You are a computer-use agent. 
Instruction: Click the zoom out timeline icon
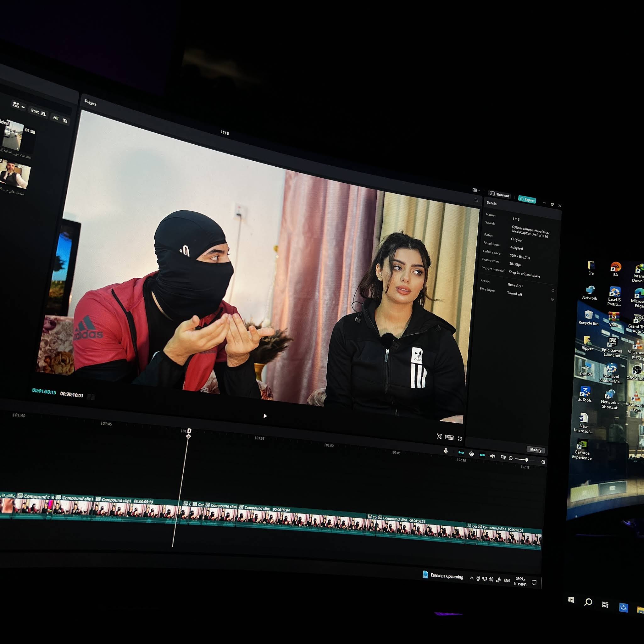[511, 458]
